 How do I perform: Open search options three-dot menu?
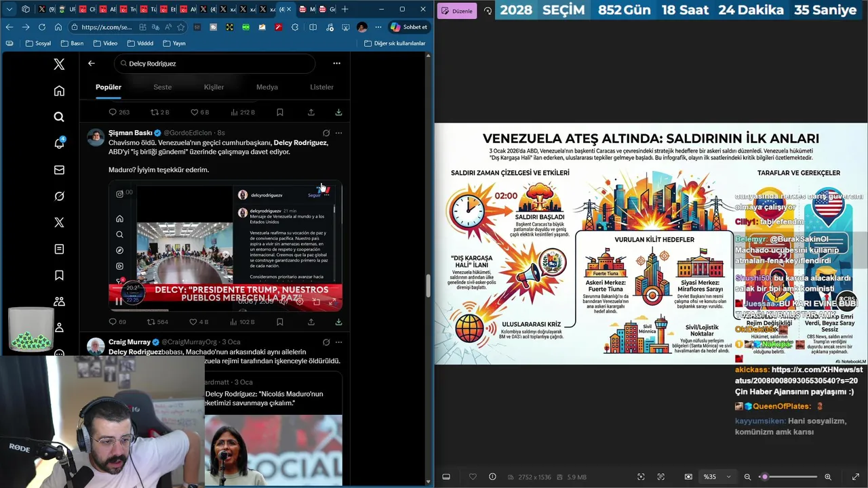[336, 63]
